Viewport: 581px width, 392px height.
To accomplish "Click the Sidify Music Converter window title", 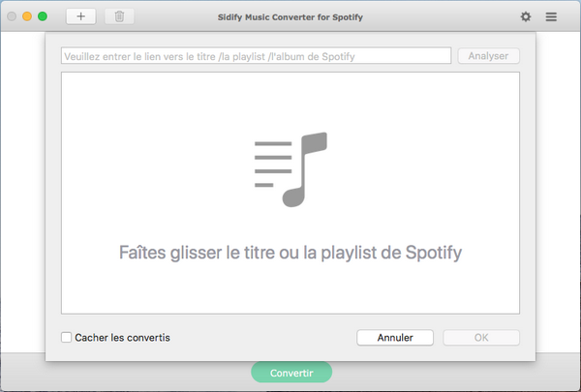I will 290,16.
